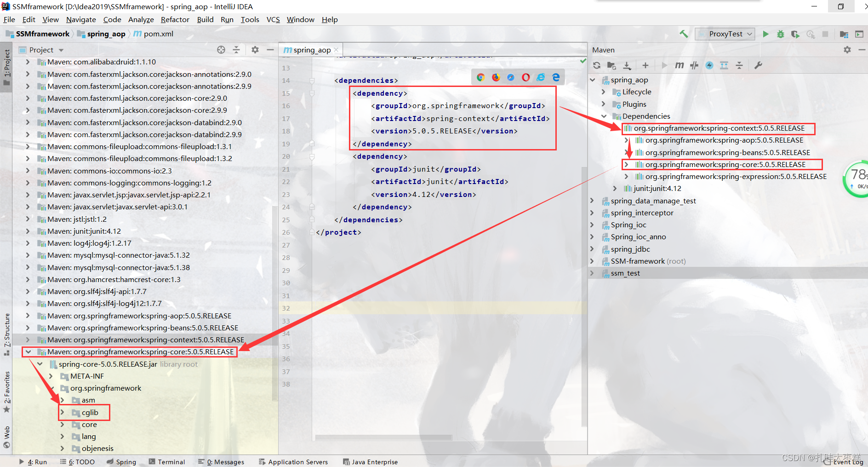Image resolution: width=868 pixels, height=467 pixels.
Task: Run ProxyTest with coverage
Action: pos(795,34)
